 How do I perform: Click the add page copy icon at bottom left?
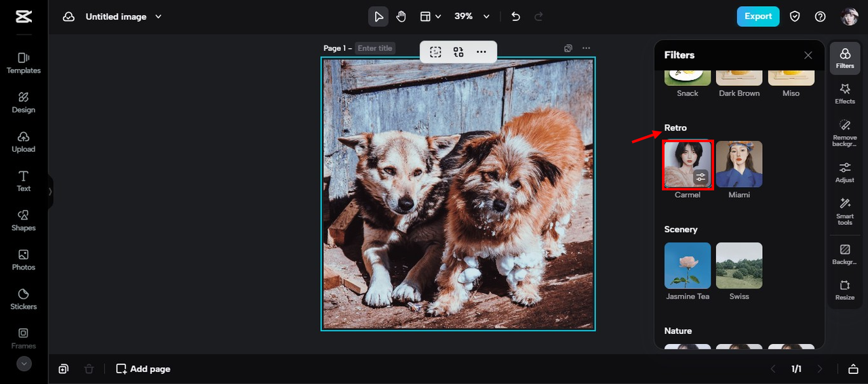tap(63, 369)
